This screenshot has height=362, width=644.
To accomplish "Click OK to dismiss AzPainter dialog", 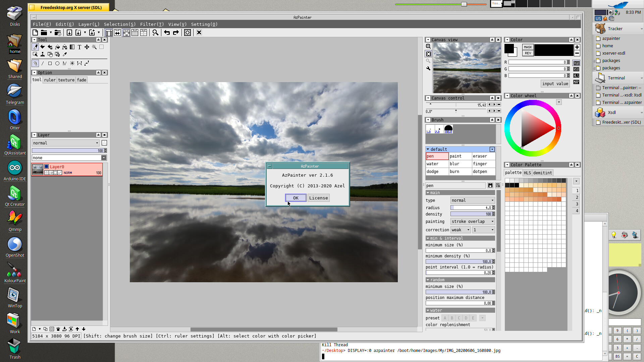I will 296,197.
